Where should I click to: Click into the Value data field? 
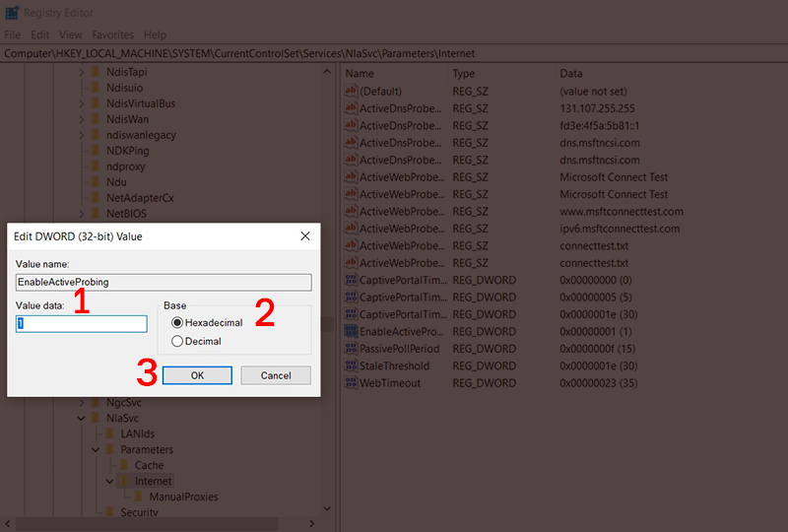click(x=82, y=323)
